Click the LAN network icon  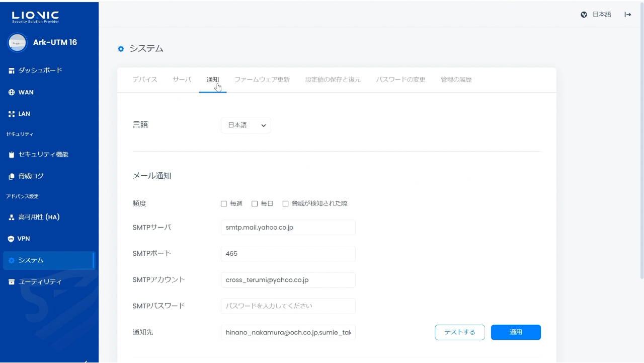(12, 114)
